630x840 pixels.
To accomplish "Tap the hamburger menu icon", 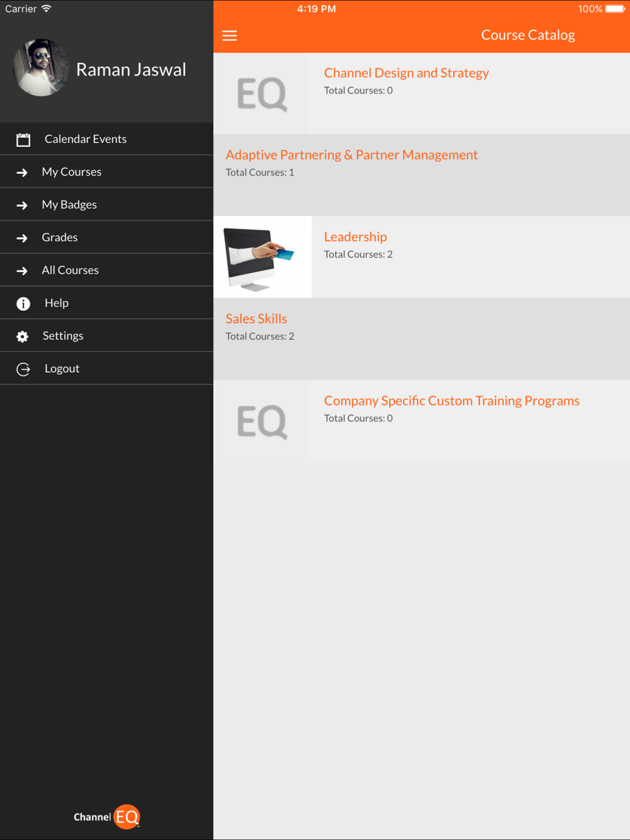I will 229,36.
